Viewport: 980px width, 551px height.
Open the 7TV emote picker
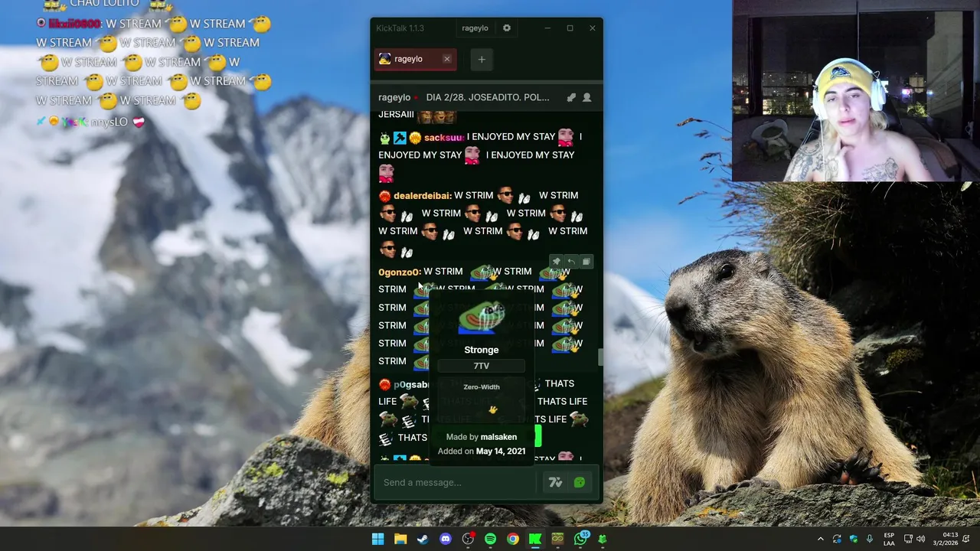pos(555,482)
